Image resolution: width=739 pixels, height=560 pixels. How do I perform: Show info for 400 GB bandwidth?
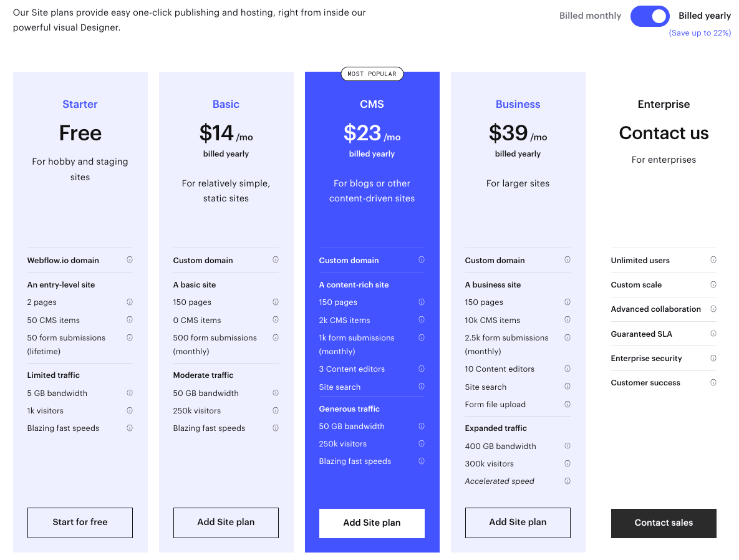pos(568,445)
